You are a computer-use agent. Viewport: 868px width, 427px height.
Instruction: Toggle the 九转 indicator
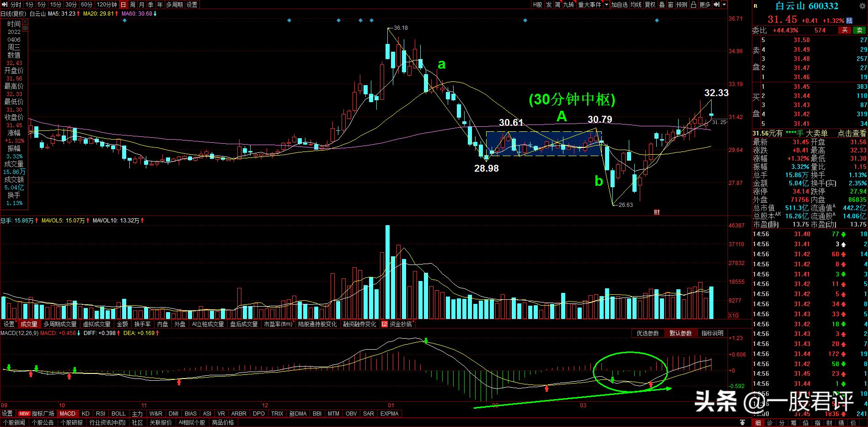(569, 5)
